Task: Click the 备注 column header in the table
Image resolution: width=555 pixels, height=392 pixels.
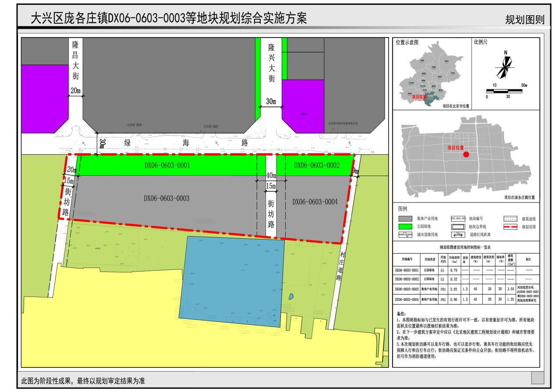Action: click(529, 259)
